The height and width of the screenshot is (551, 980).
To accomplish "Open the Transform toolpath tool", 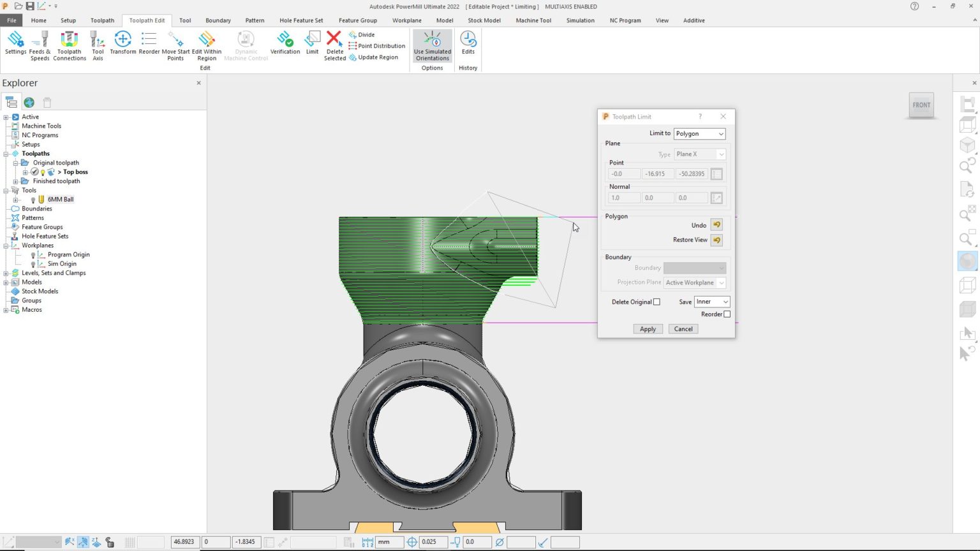I will pyautogui.click(x=122, y=45).
